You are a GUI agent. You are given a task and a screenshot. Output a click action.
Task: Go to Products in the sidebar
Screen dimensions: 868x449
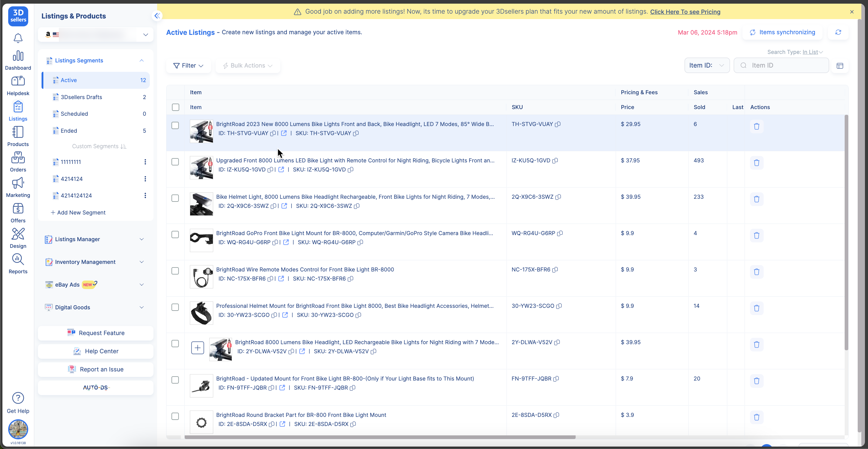(x=18, y=136)
